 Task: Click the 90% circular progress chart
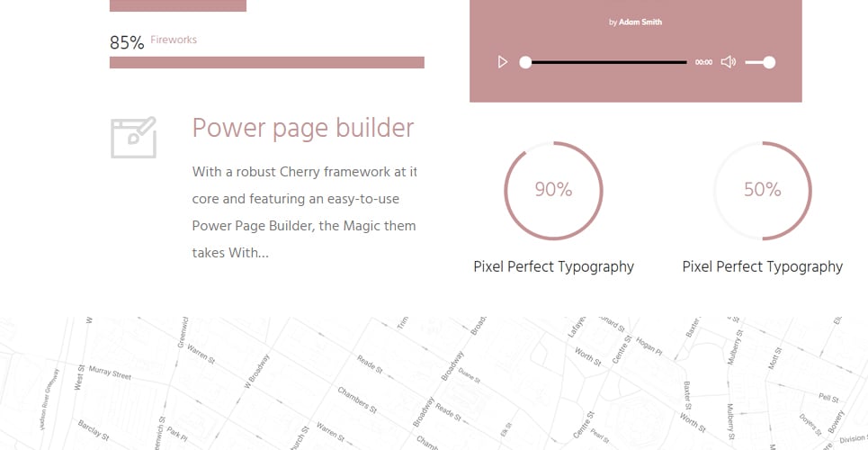553,191
